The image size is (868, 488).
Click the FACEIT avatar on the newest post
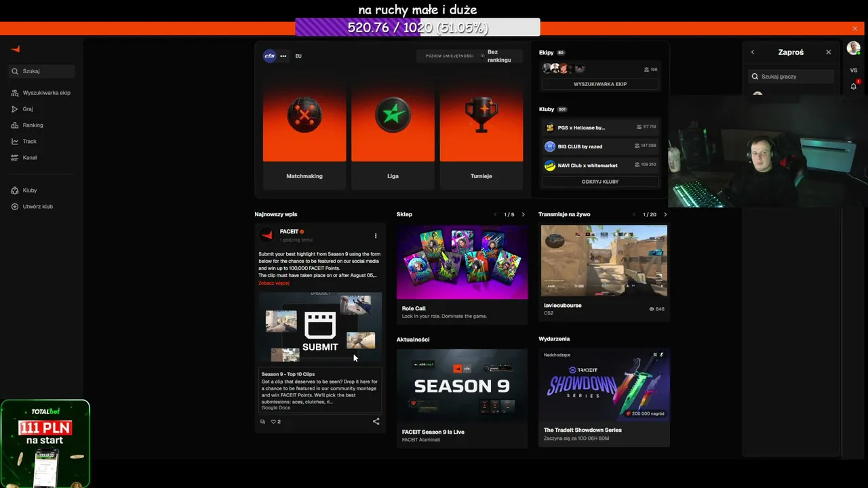267,235
